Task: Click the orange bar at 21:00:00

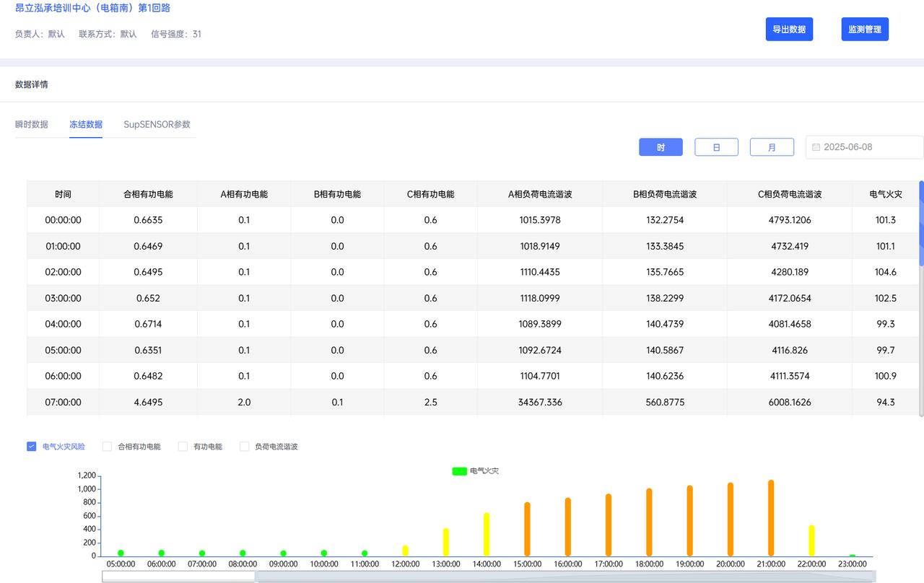Action: coord(771,518)
